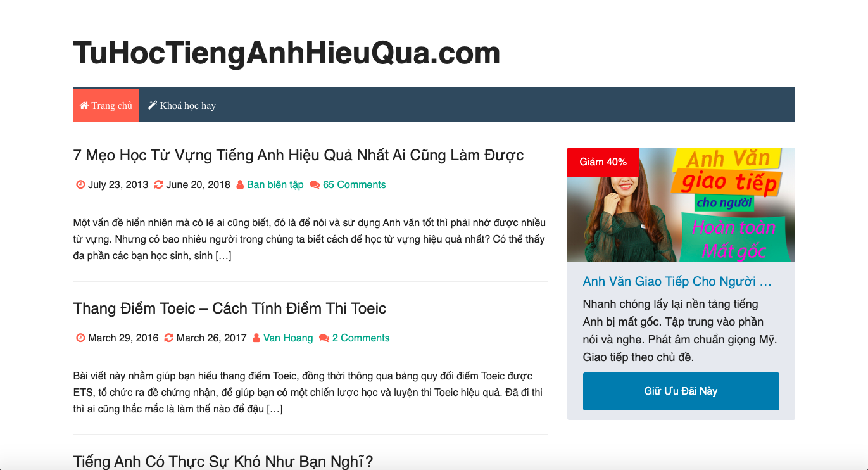
Task: Click the comments bubble icon beside 65 Comments
Action: [x=315, y=185]
